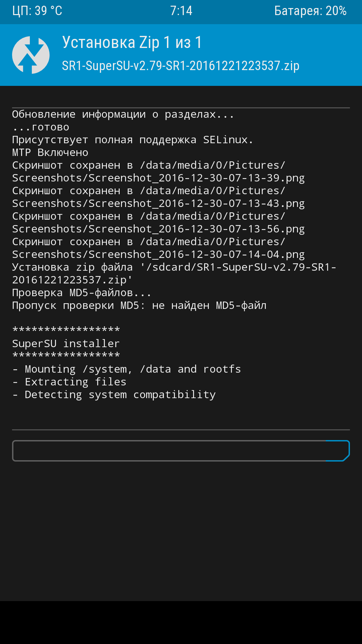Tap the "Detecting system compatibility" log line
Screen dimensions: 362x644
click(x=120, y=395)
